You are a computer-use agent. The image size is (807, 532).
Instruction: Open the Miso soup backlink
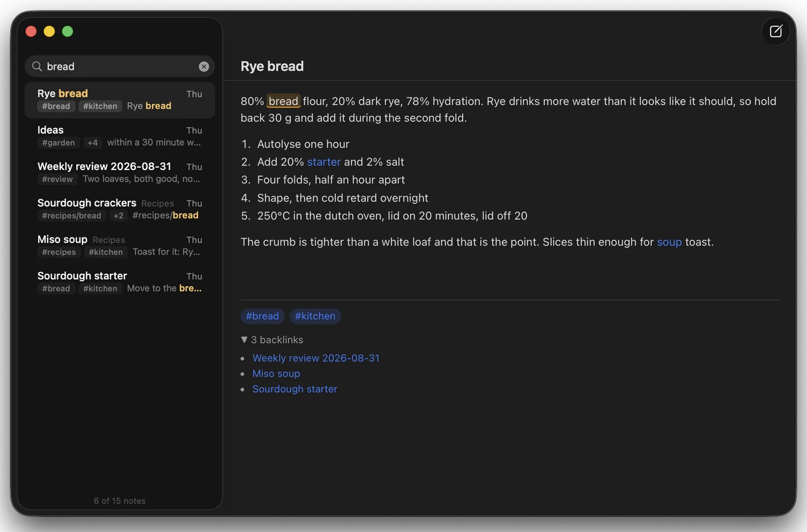tap(276, 373)
